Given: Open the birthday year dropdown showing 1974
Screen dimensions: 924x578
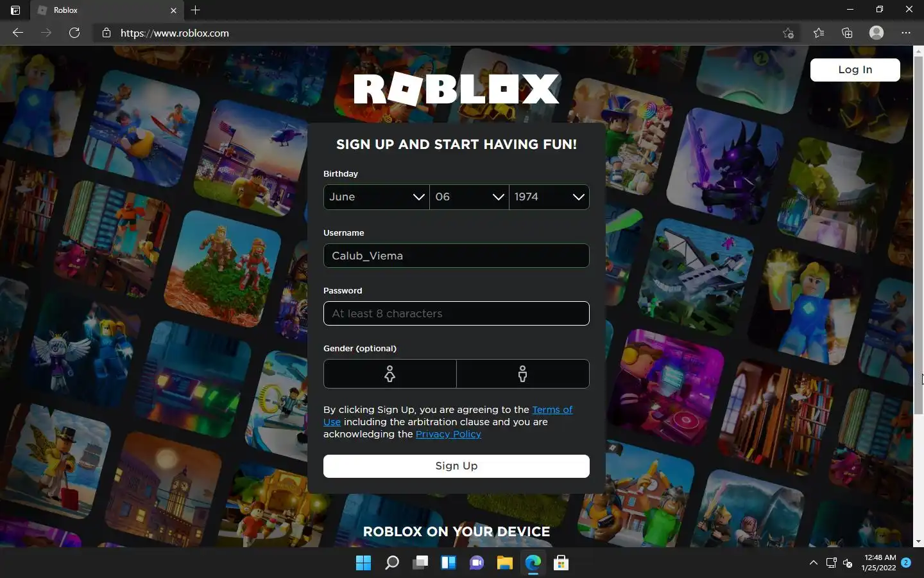Looking at the screenshot, I should (549, 197).
